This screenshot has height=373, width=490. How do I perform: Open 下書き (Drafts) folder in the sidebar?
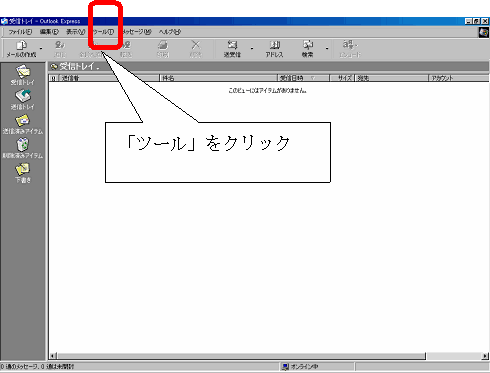click(x=23, y=173)
